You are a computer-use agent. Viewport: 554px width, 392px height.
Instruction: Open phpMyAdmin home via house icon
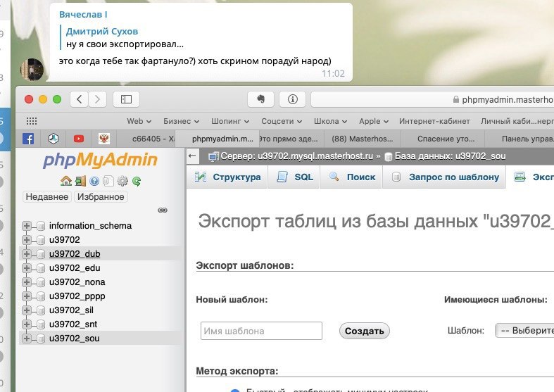(65, 181)
